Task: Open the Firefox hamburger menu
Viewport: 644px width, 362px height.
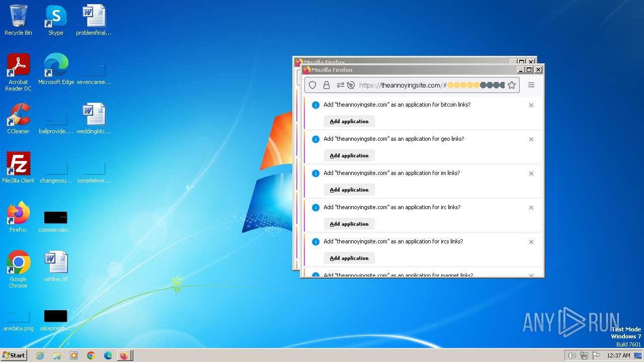Action: [531, 85]
